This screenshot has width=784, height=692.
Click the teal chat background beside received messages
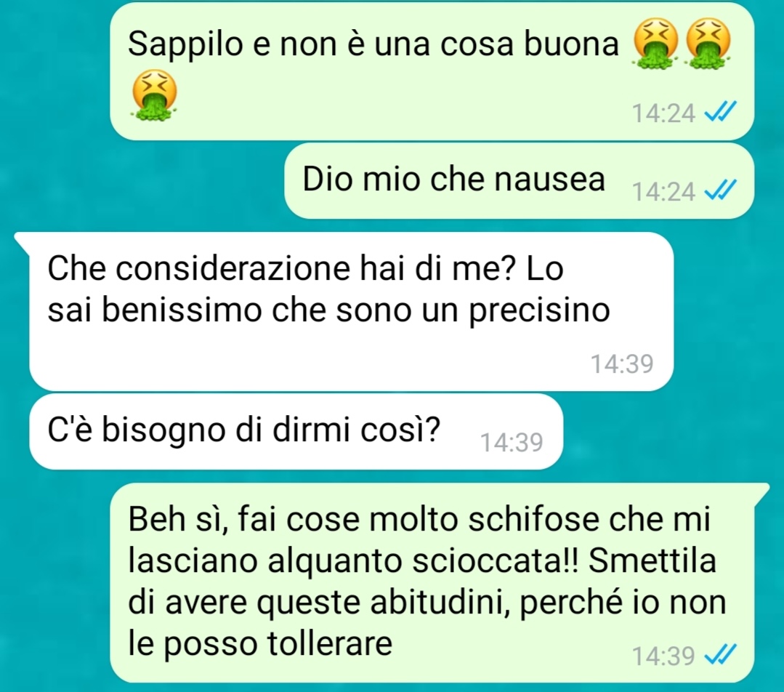725,350
